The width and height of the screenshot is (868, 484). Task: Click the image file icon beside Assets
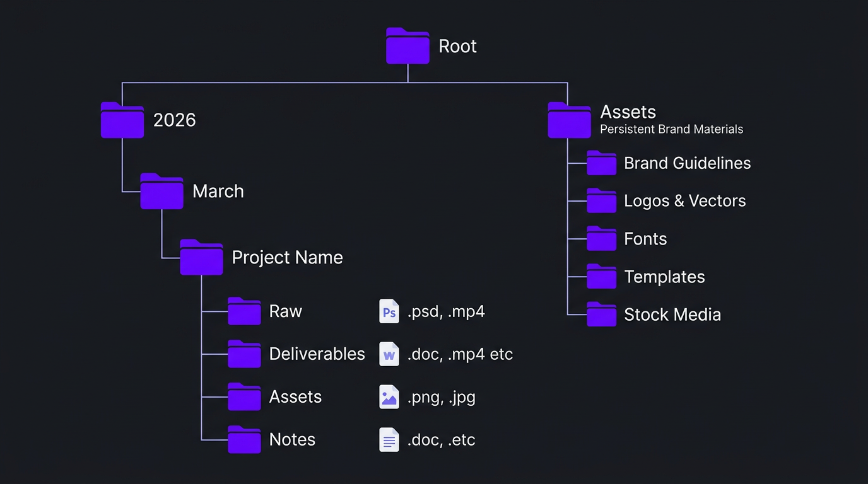click(x=389, y=396)
